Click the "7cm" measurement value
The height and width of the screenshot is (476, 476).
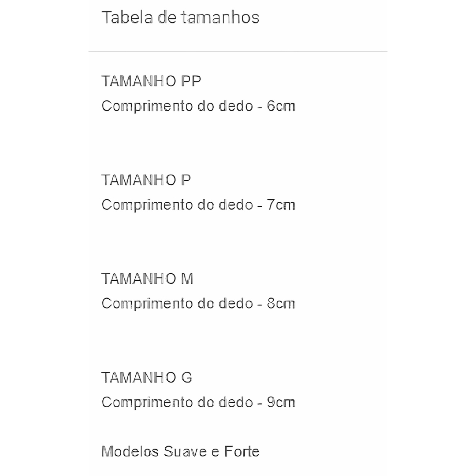tap(281, 205)
